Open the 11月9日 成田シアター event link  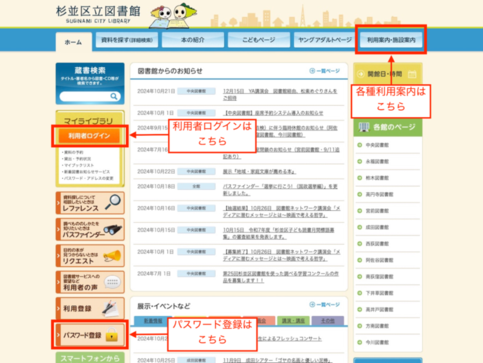tap(277, 360)
